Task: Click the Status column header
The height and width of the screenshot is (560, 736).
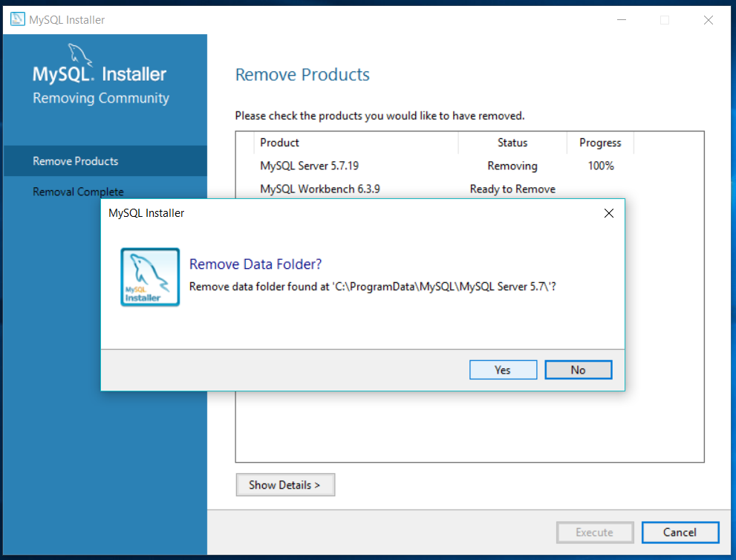Action: pos(512,143)
